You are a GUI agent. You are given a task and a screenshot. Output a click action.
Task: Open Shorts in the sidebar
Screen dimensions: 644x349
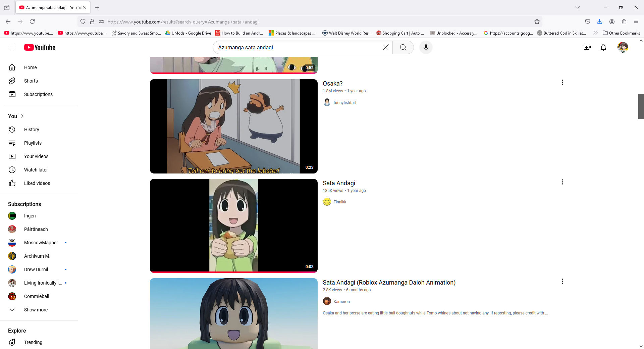(x=39, y=81)
